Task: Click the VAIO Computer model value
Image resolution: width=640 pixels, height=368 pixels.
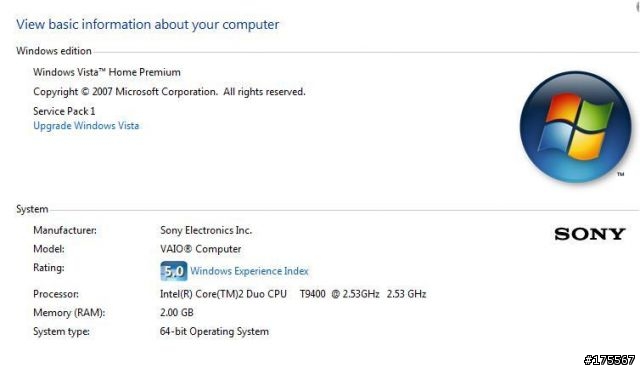Action: click(x=200, y=249)
